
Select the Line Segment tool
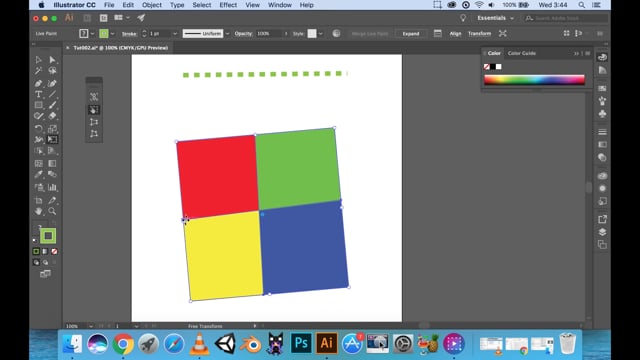pos(52,94)
